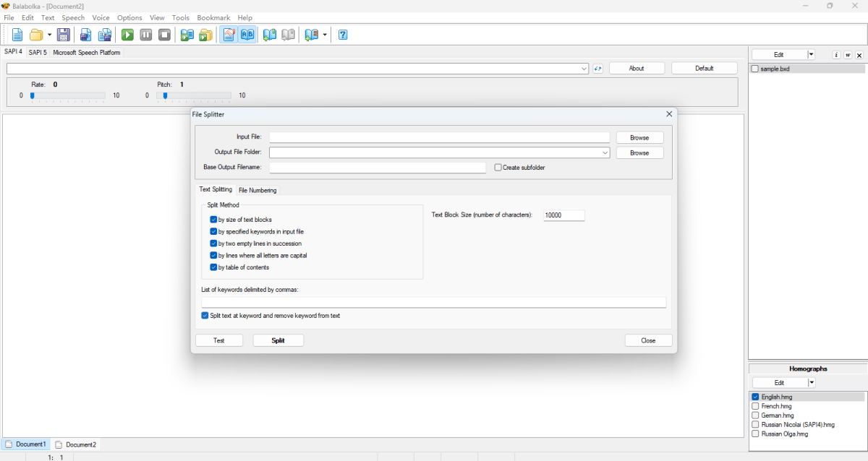Expand the Output File Folder dropdown
Viewport: 868px width, 461px height.
[x=605, y=153]
